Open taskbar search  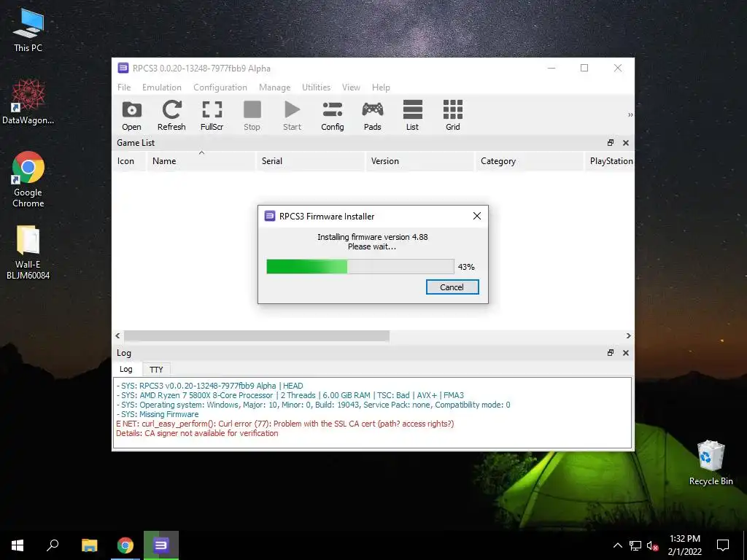click(53, 545)
